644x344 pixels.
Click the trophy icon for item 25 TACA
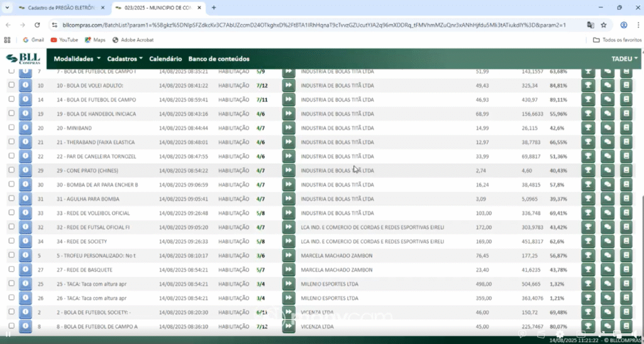click(588, 284)
